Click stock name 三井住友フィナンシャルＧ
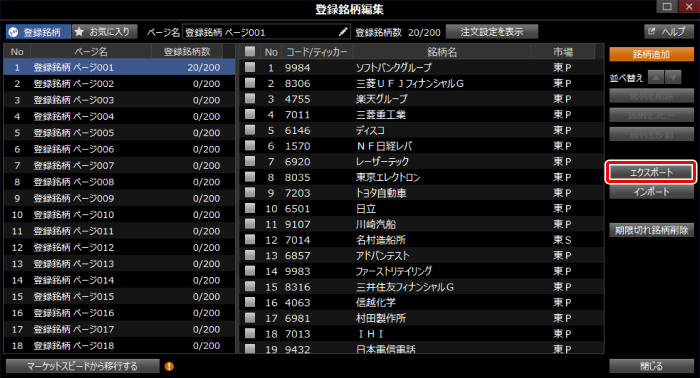 pyautogui.click(x=404, y=287)
